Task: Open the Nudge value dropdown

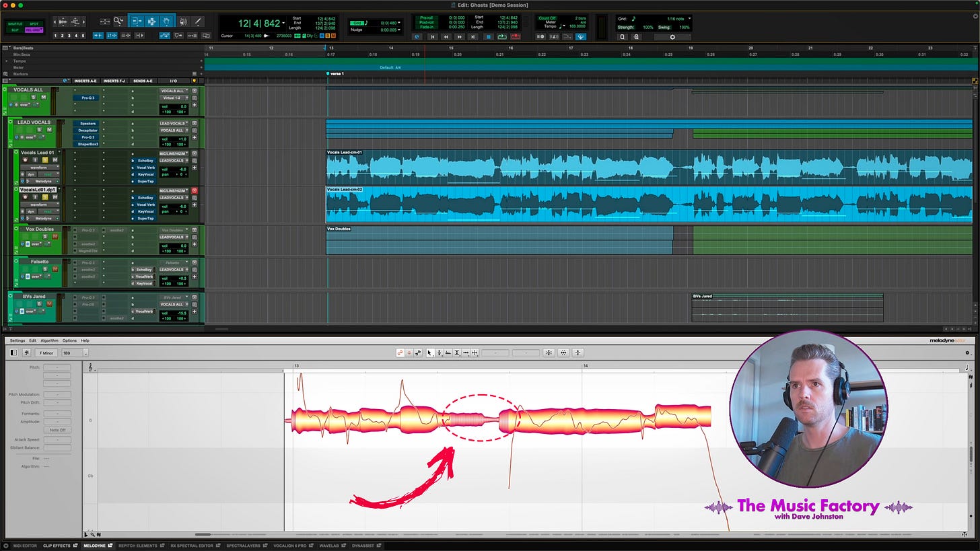Action: [x=400, y=30]
